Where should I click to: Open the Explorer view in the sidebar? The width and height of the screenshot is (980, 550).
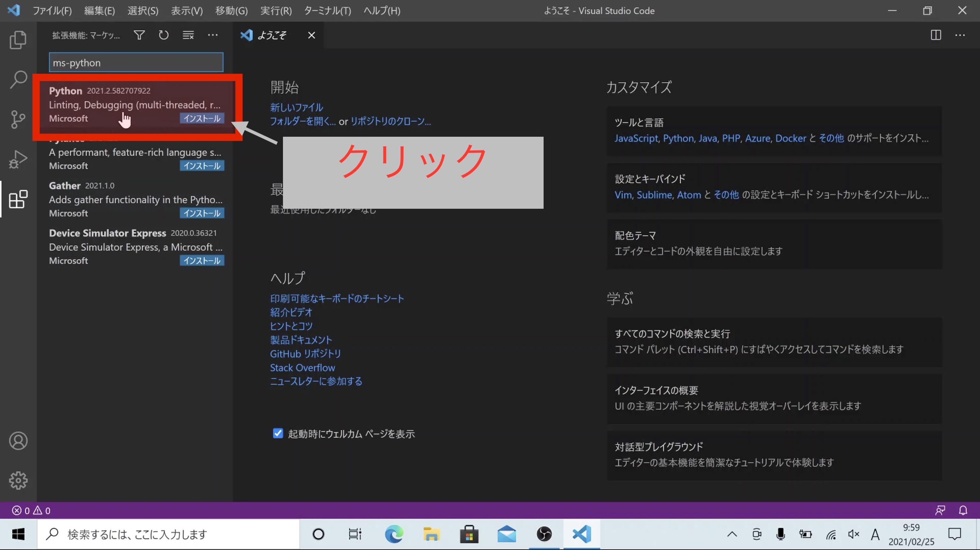coord(18,40)
